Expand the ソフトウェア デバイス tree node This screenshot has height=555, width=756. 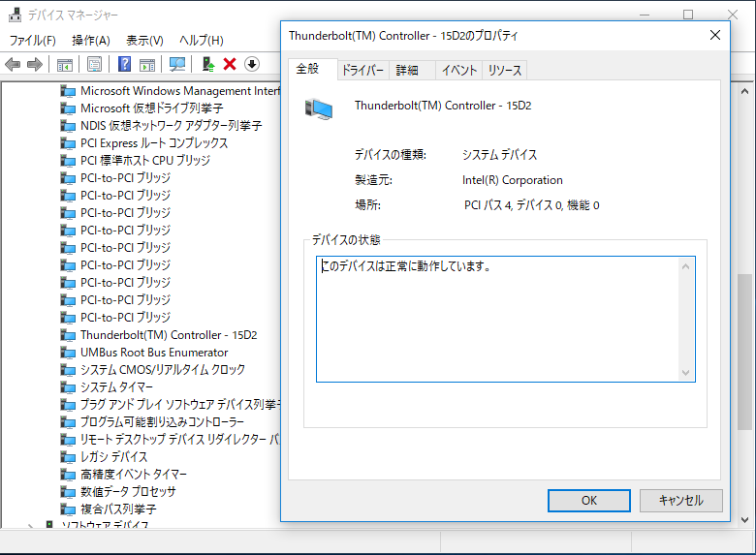(30, 525)
